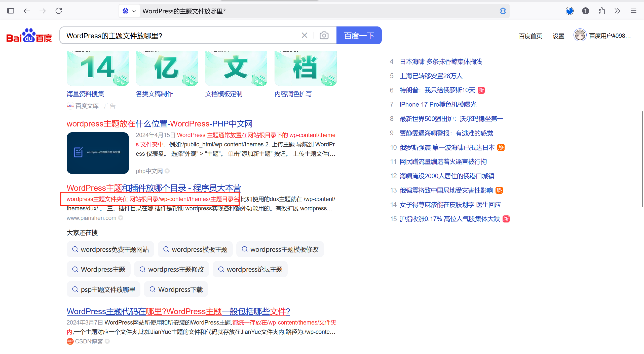
Task: Click the CSDN博客 verification badge icon
Action: [x=107, y=341]
